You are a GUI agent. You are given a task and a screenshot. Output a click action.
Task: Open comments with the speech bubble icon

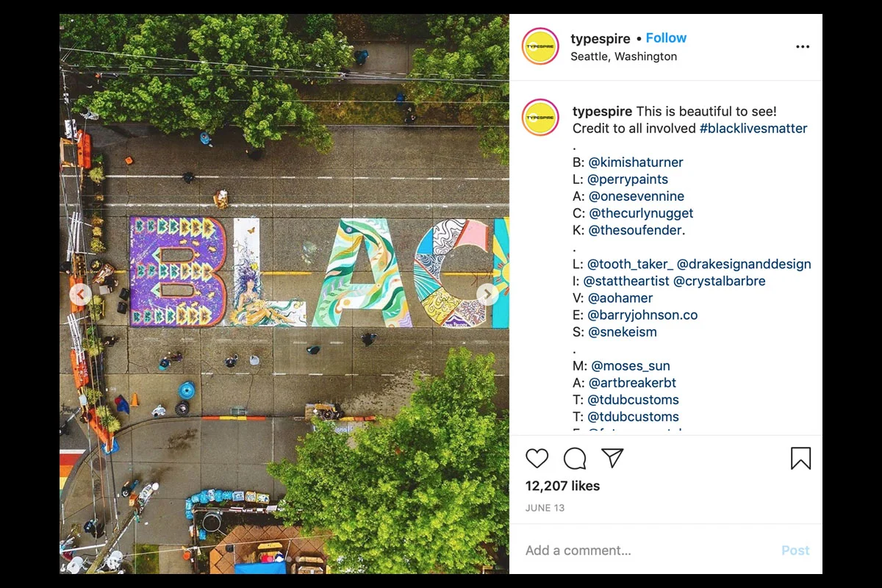pyautogui.click(x=575, y=459)
